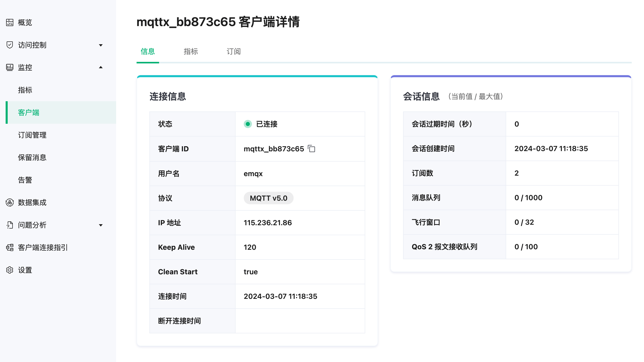Collapse the 监控 sidebar section
Screen dimensions: 644x362
(101, 67)
